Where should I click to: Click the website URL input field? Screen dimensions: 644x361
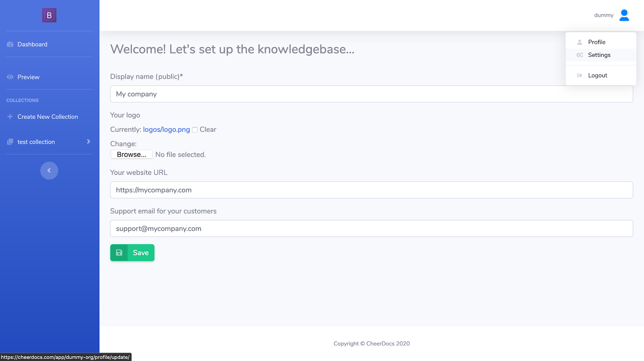[x=371, y=190]
